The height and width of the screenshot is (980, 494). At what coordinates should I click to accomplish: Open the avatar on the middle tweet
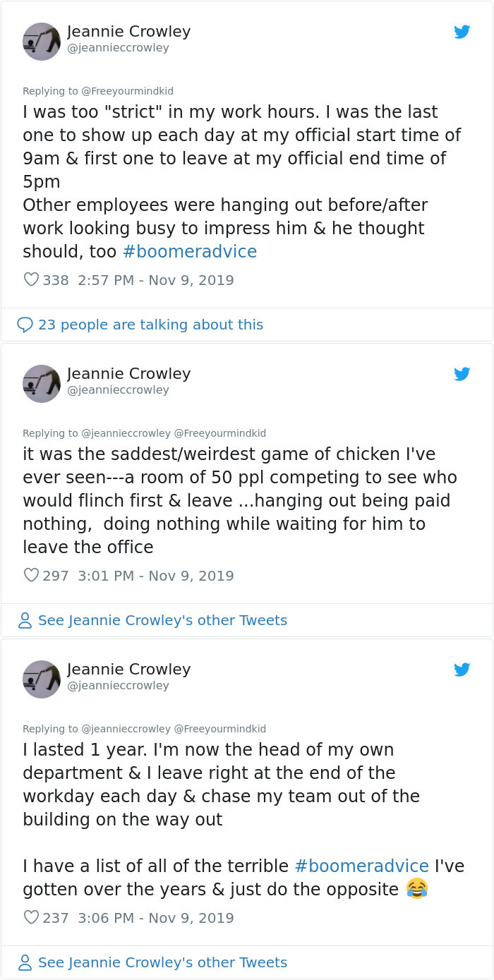(41, 384)
